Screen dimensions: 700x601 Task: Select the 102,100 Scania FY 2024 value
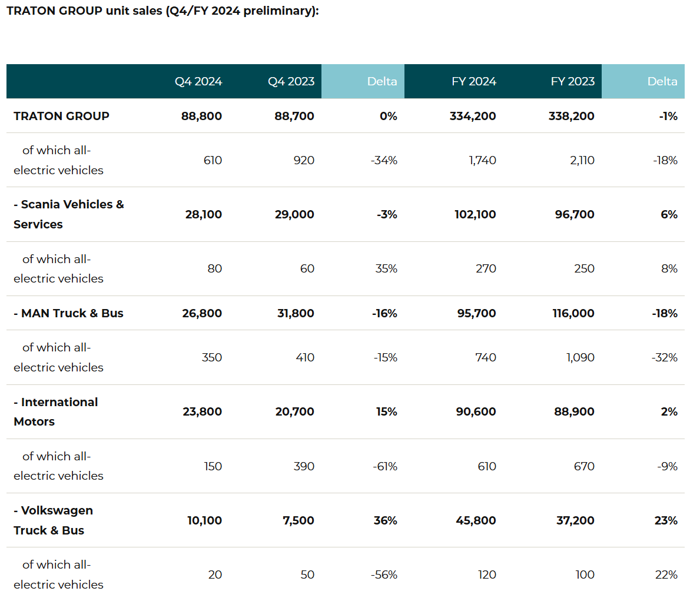475,214
